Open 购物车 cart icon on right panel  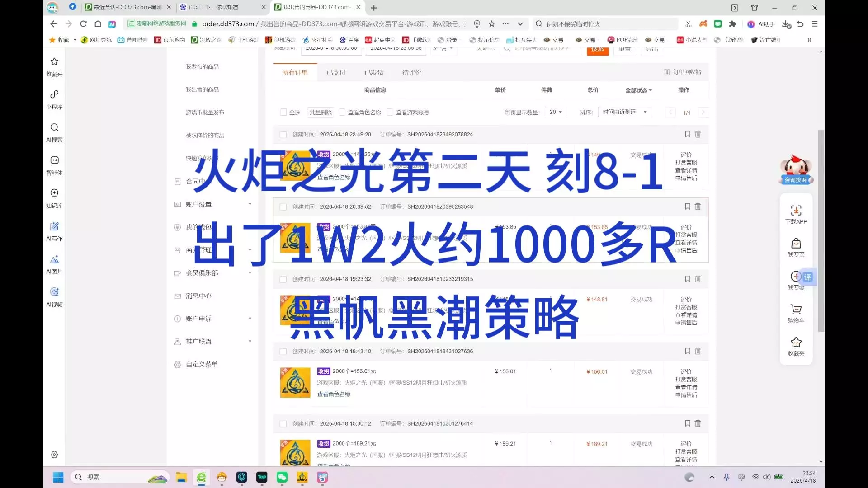pyautogui.click(x=796, y=310)
